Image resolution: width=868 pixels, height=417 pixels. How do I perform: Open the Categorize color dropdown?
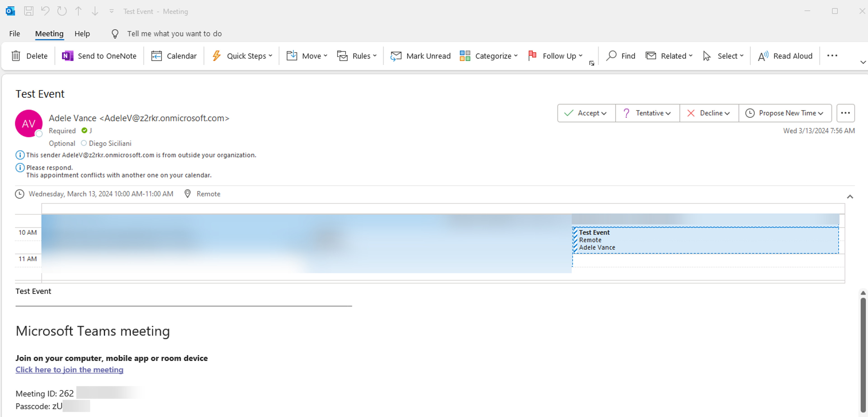point(488,56)
